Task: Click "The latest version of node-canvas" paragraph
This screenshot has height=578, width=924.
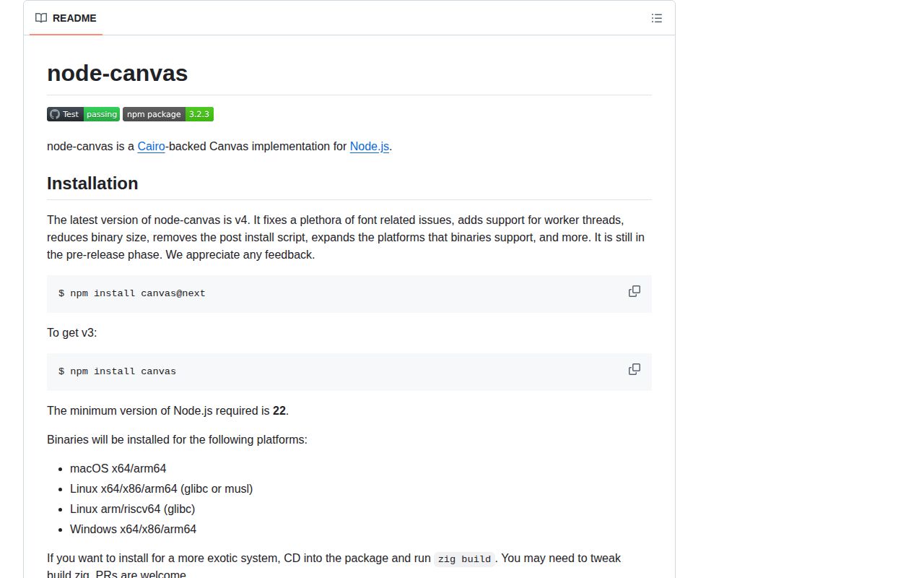Action: point(349,237)
